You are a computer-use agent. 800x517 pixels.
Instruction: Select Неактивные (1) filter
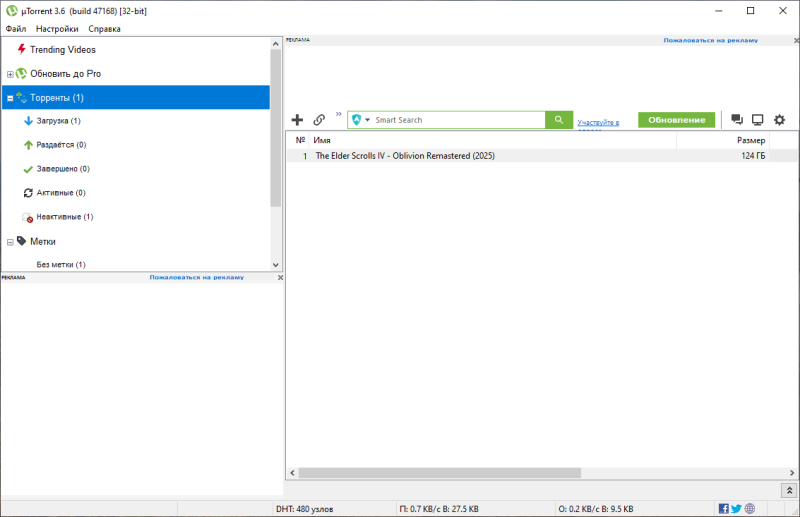65,217
